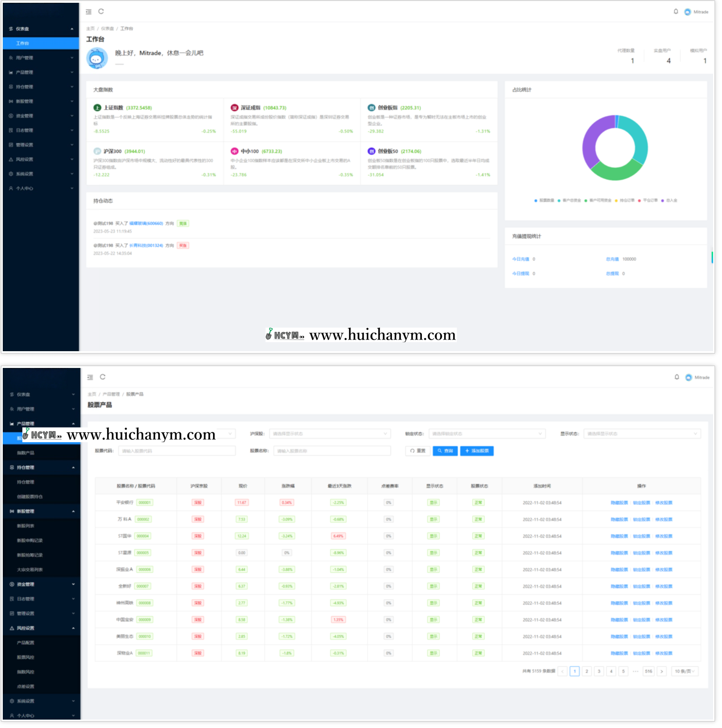Click the 上证指数 green index icon
The width and height of the screenshot is (722, 728).
[x=97, y=108]
